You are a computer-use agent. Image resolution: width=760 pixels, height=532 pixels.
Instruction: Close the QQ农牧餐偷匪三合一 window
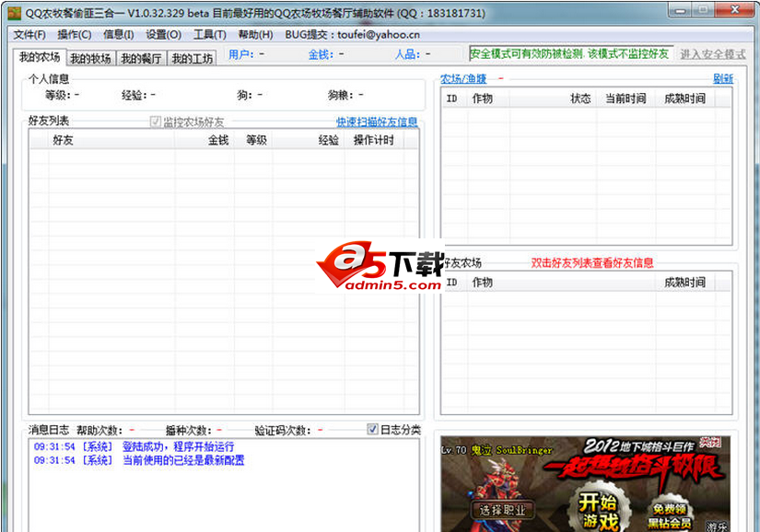[x=735, y=10]
